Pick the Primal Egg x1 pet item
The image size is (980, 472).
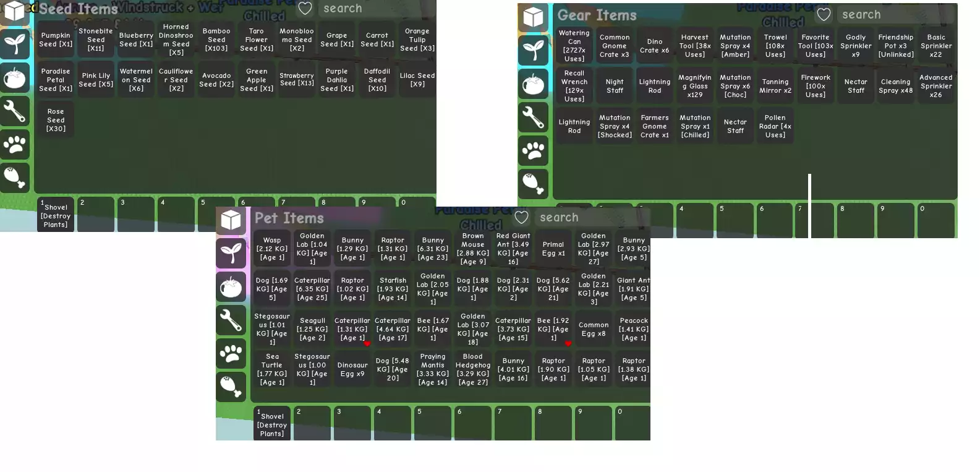click(x=553, y=249)
